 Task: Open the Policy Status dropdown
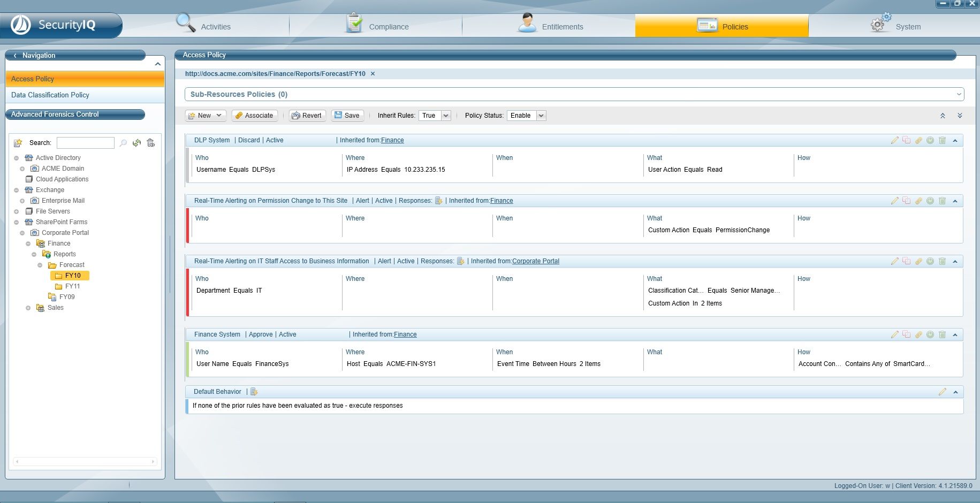click(x=541, y=116)
